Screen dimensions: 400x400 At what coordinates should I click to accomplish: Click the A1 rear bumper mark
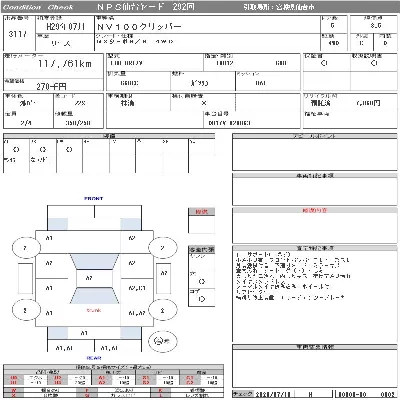pyautogui.click(x=84, y=333)
